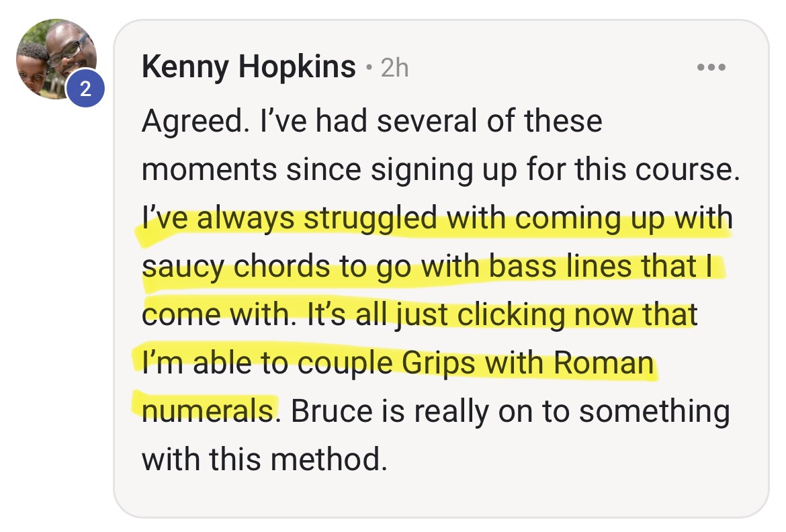Open the three-dot comment options menu

[x=711, y=67]
